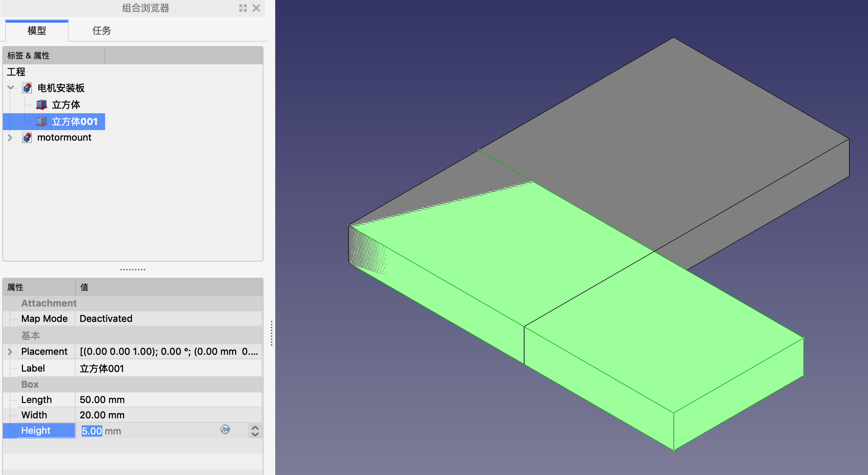Image resolution: width=868 pixels, height=475 pixels.
Task: Click the motormount part icon
Action: pos(27,138)
